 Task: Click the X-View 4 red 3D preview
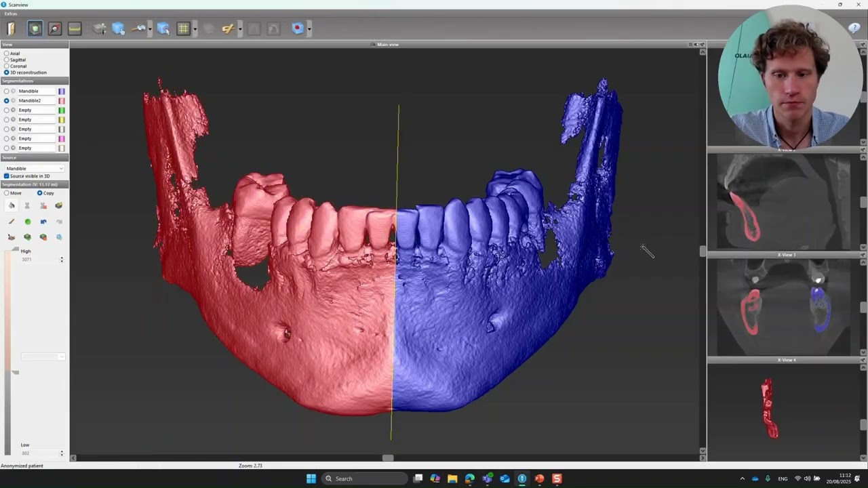click(770, 408)
